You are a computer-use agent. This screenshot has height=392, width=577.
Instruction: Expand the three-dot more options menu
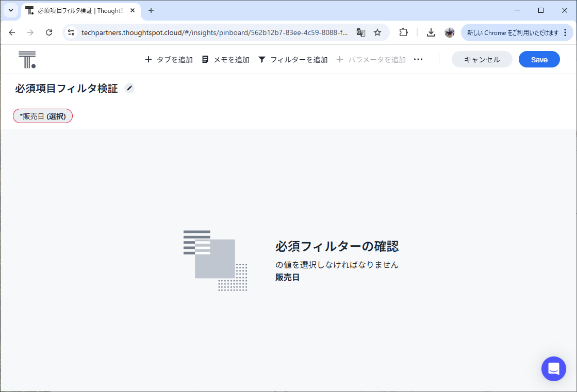click(x=418, y=60)
